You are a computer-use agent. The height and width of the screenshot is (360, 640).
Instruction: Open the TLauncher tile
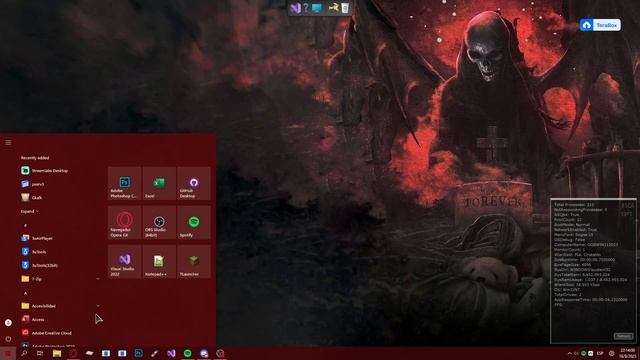tap(194, 262)
